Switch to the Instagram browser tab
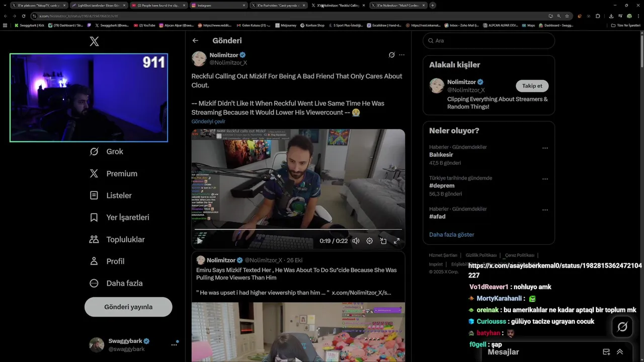The image size is (644, 362). point(219,5)
